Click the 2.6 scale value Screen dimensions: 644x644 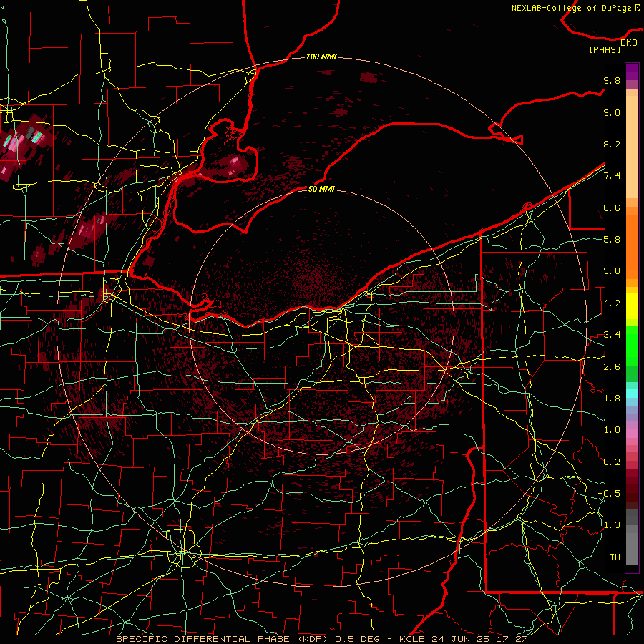click(x=612, y=367)
